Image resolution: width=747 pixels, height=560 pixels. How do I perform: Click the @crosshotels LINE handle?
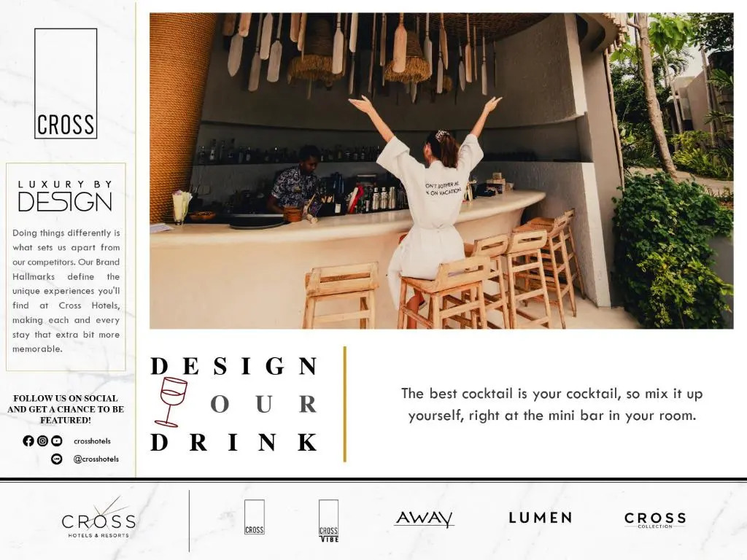click(96, 459)
